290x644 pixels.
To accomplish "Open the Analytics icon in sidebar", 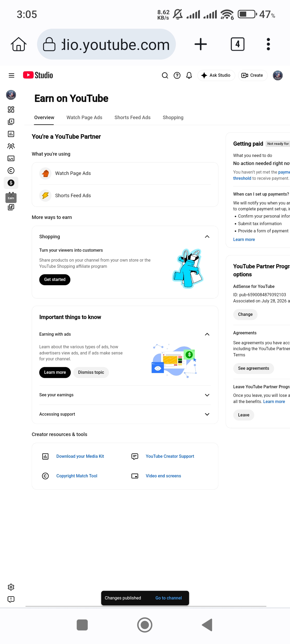I will point(11,134).
